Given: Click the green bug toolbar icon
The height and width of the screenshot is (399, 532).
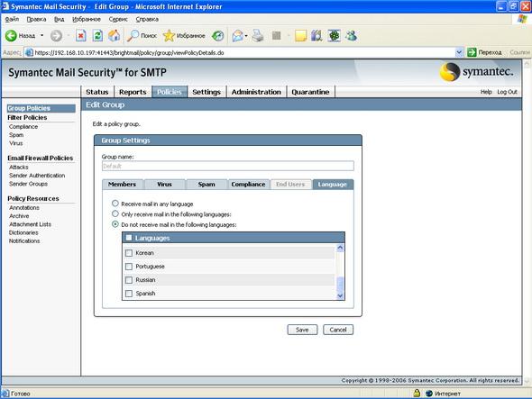Looking at the screenshot, I should 334,36.
